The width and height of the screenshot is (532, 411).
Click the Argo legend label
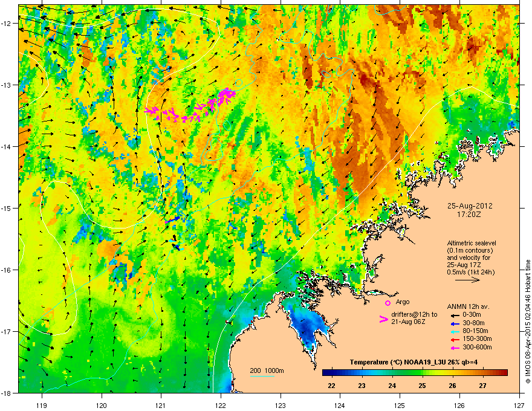pyautogui.click(x=403, y=302)
